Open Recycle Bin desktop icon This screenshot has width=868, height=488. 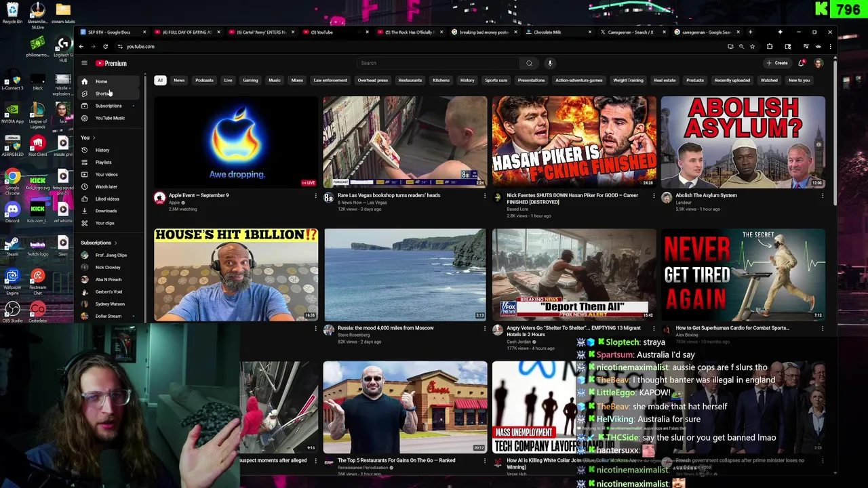pos(12,13)
